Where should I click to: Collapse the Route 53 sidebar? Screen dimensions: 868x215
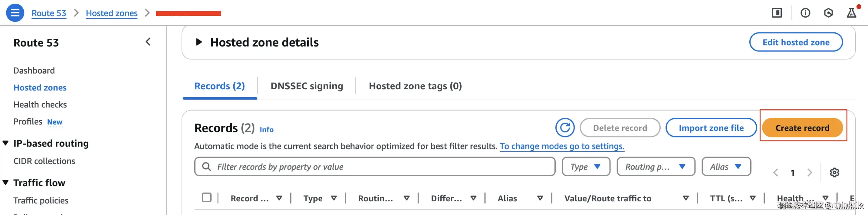click(x=148, y=42)
